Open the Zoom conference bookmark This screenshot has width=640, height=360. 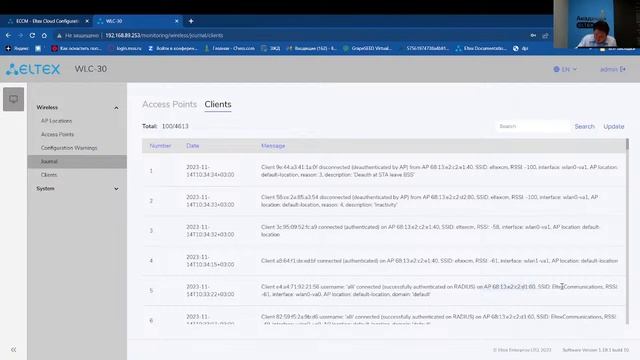(x=173, y=48)
